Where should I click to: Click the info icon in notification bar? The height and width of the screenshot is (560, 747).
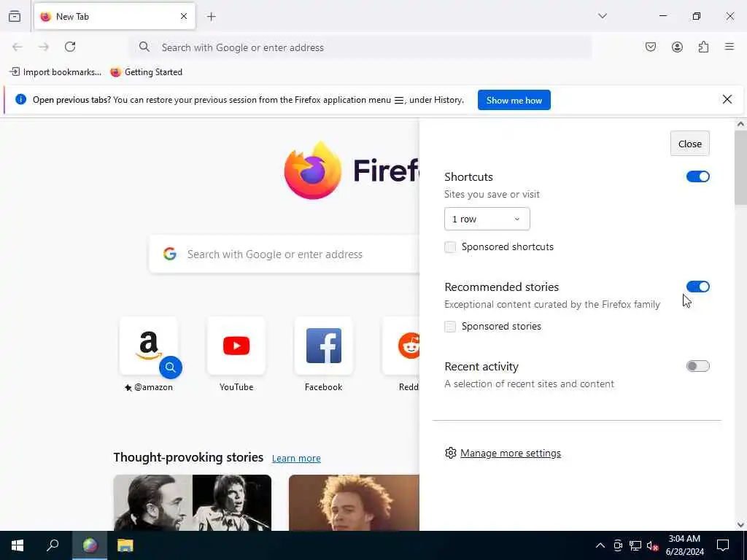20,99
